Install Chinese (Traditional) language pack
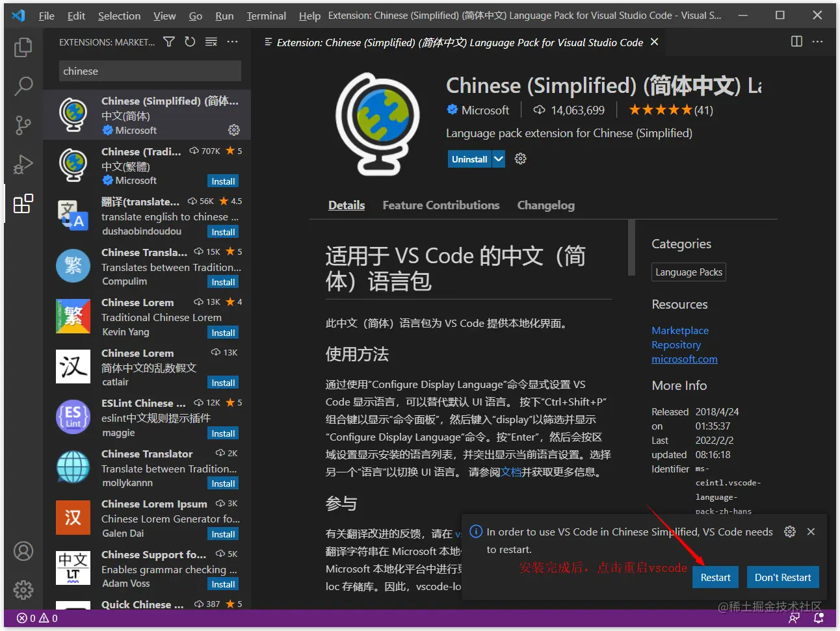840x631 pixels. tap(223, 181)
